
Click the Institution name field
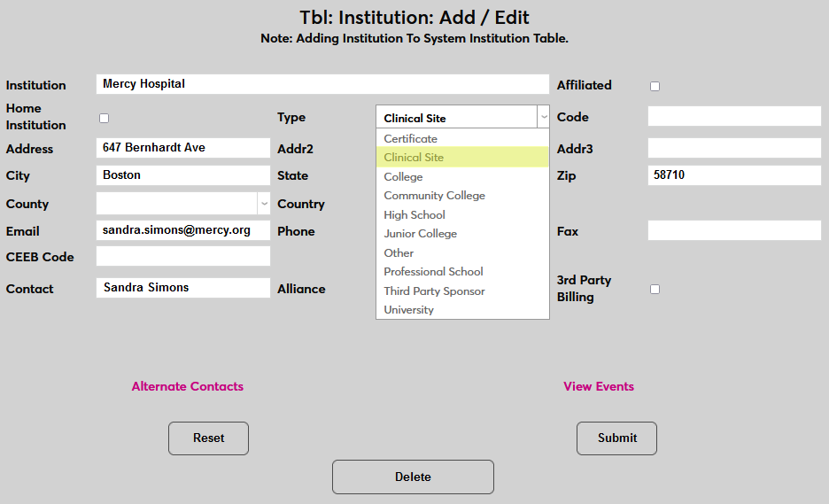[322, 84]
